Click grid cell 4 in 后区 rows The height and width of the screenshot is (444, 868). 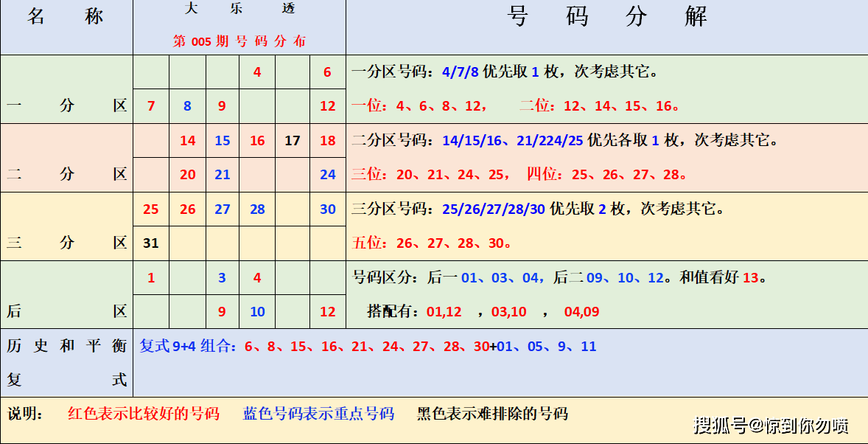(257, 278)
